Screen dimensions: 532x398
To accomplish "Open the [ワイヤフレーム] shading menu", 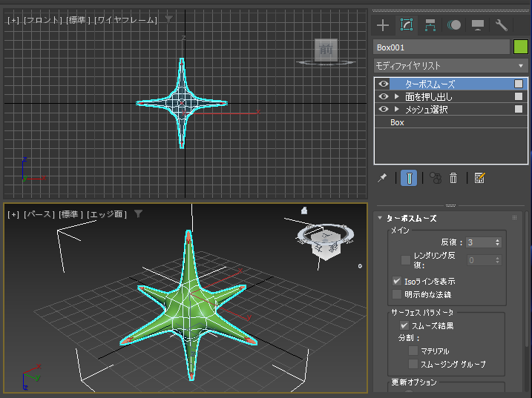I will coord(126,20).
